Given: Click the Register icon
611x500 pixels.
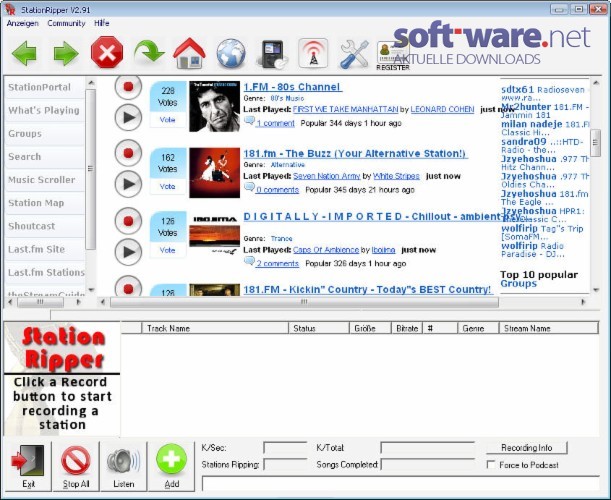Looking at the screenshot, I should [x=393, y=56].
